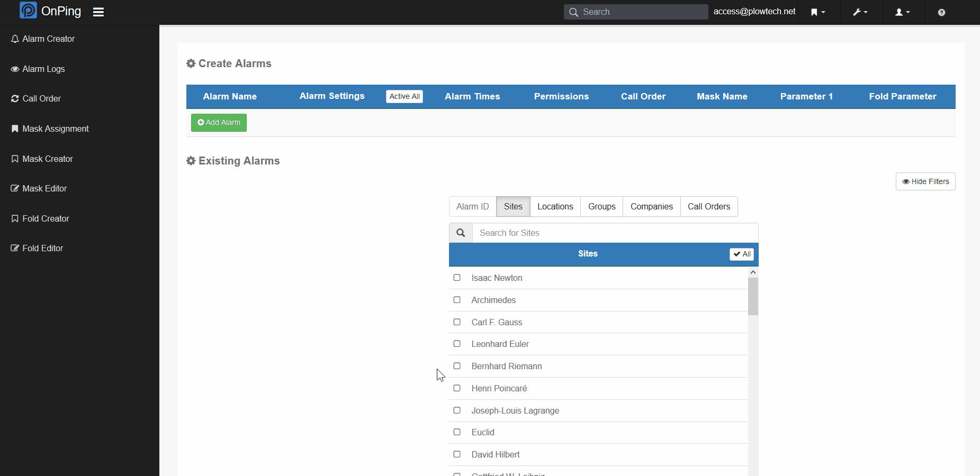This screenshot has height=476, width=980.
Task: Click the Hide Filters button
Action: [x=925, y=181]
